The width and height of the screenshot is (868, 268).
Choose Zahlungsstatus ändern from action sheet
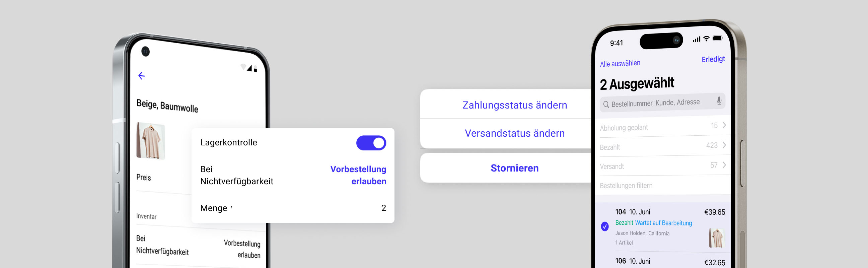(x=514, y=105)
